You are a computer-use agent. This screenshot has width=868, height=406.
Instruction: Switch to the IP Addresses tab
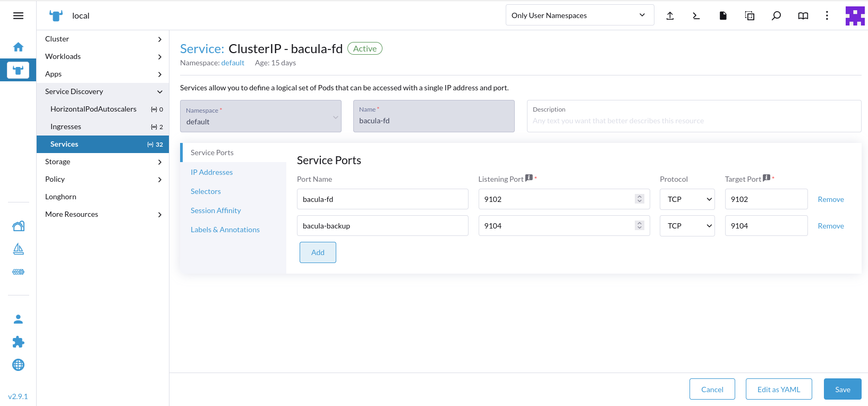click(233, 172)
